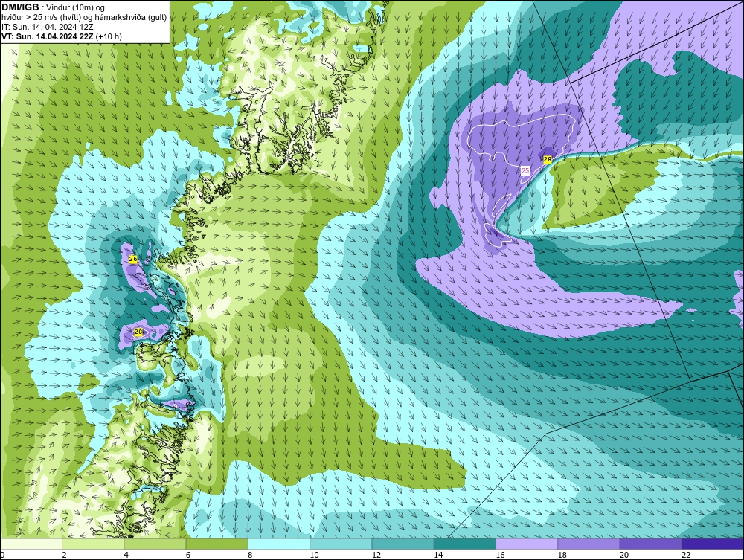
Task: Select the 20–22 m/s purple legend swatch
Action: tap(650, 544)
